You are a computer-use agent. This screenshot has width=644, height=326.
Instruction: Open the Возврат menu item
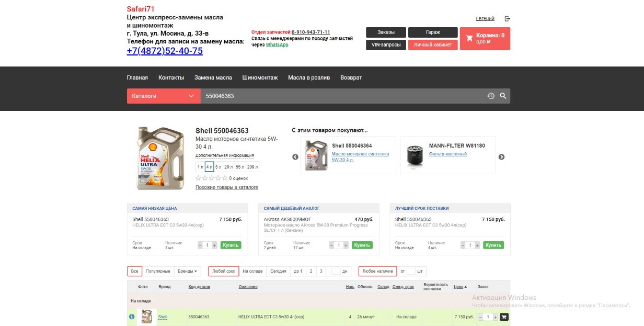point(351,77)
